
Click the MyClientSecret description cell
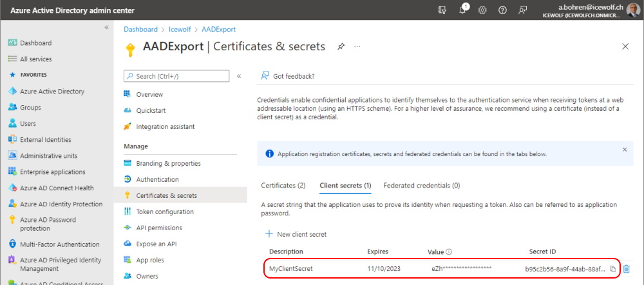pyautogui.click(x=291, y=269)
